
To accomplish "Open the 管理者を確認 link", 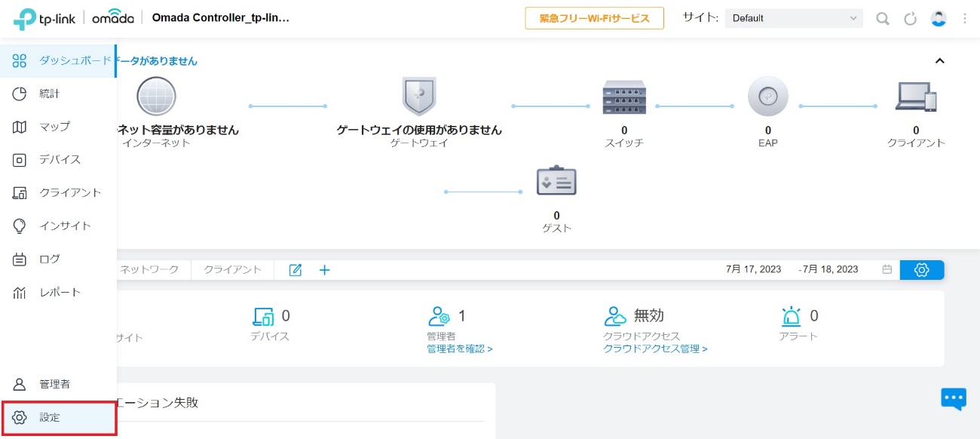I will point(459,349).
